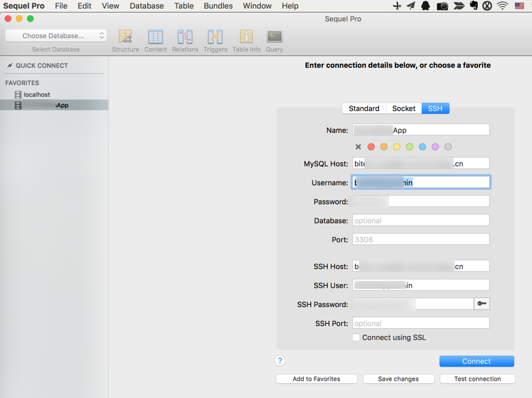The height and width of the screenshot is (398, 532).
Task: Open the help question mark button
Action: point(280,361)
